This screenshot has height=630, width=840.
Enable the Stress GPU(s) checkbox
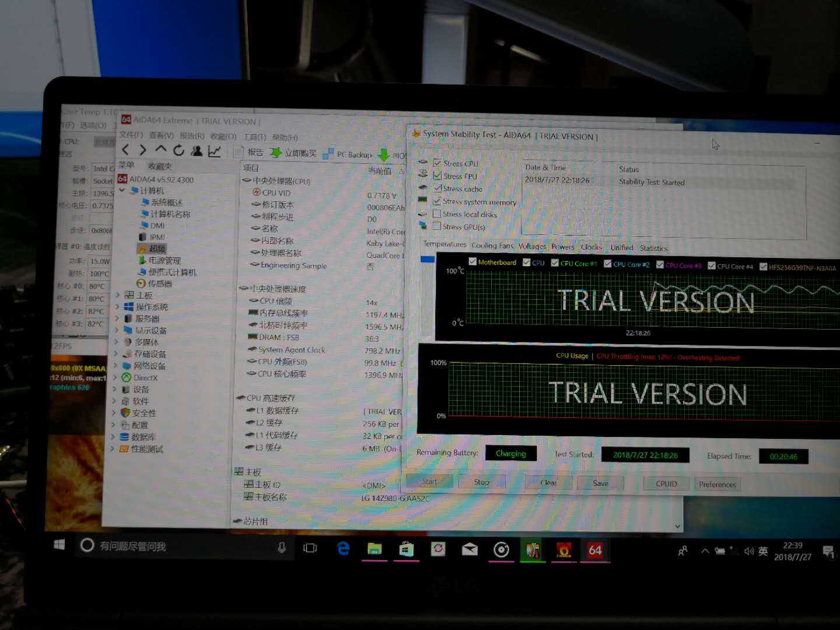coord(437,226)
